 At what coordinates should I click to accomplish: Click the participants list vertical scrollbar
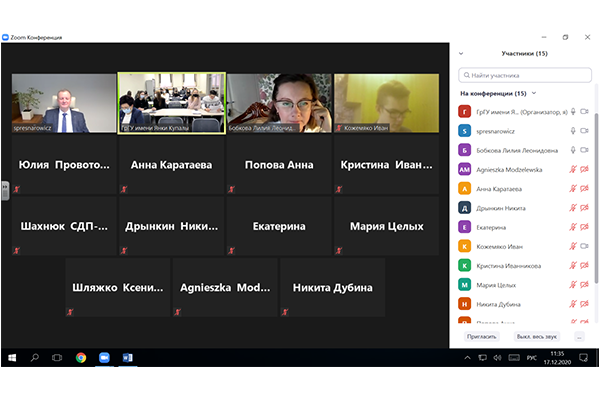pos(596,200)
